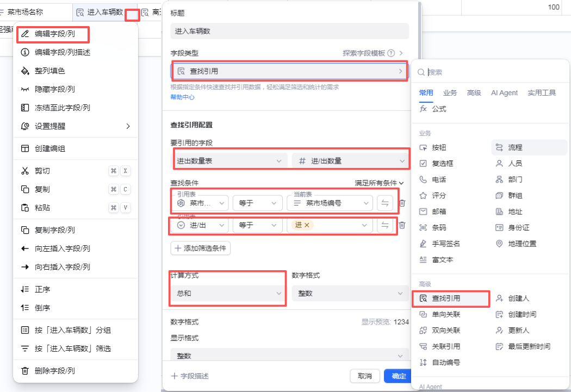The image size is (571, 392).
Task: Click swap icon on 进/出 condition row
Action: (x=385, y=225)
